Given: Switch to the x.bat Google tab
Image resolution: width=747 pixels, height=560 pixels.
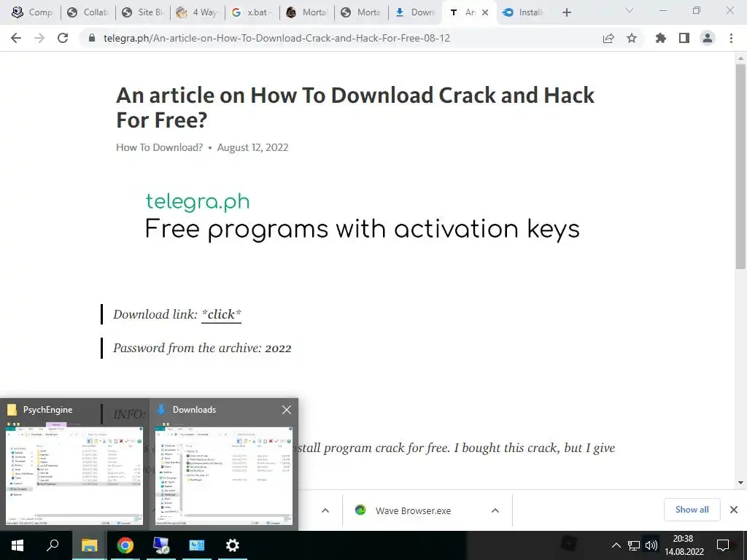Looking at the screenshot, I should point(252,12).
